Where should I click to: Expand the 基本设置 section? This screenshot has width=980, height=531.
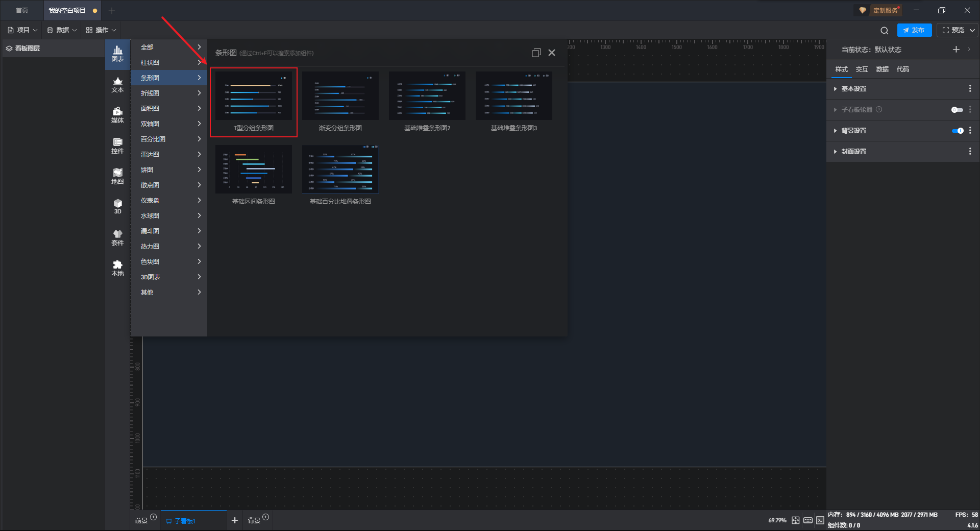click(x=854, y=89)
